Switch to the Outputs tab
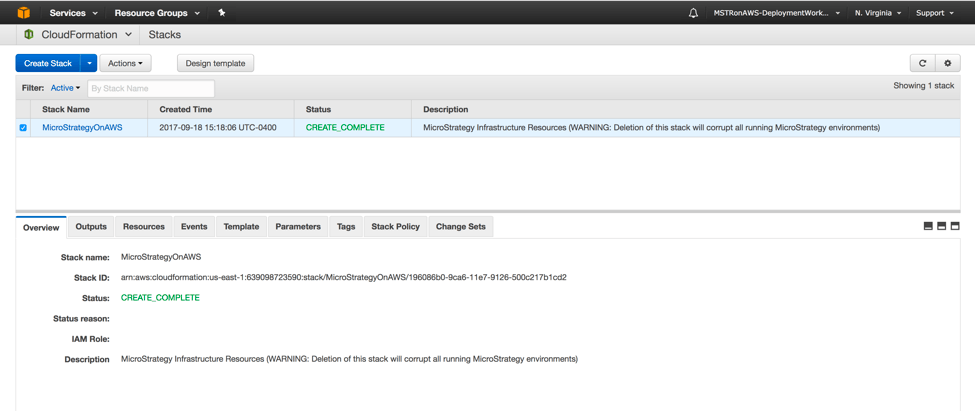The width and height of the screenshot is (975, 411). click(91, 227)
